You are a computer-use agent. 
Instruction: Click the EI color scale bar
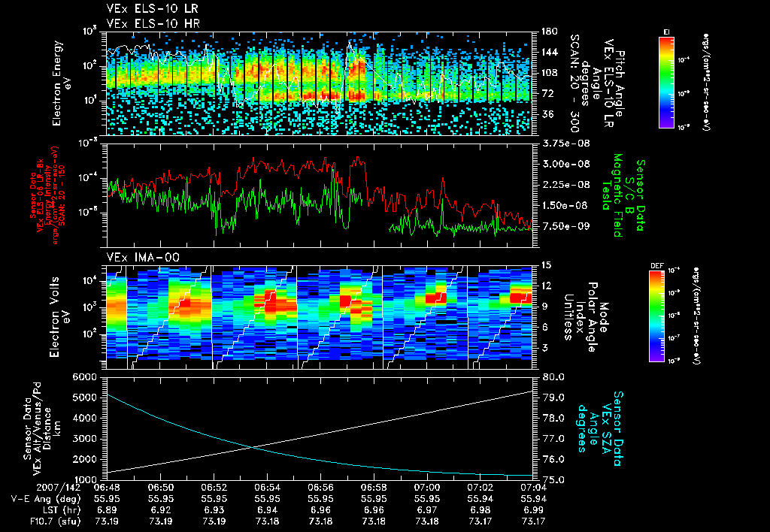[x=666, y=82]
